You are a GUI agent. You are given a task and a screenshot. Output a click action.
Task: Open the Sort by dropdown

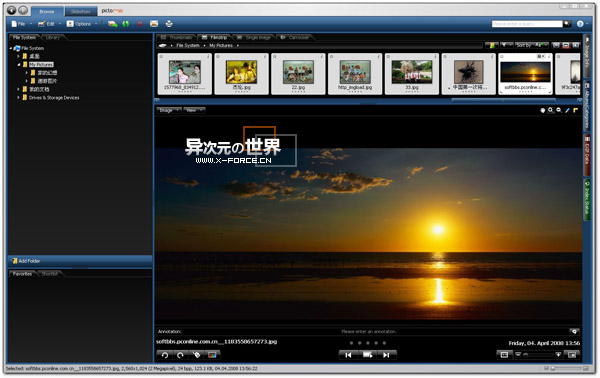(x=532, y=46)
